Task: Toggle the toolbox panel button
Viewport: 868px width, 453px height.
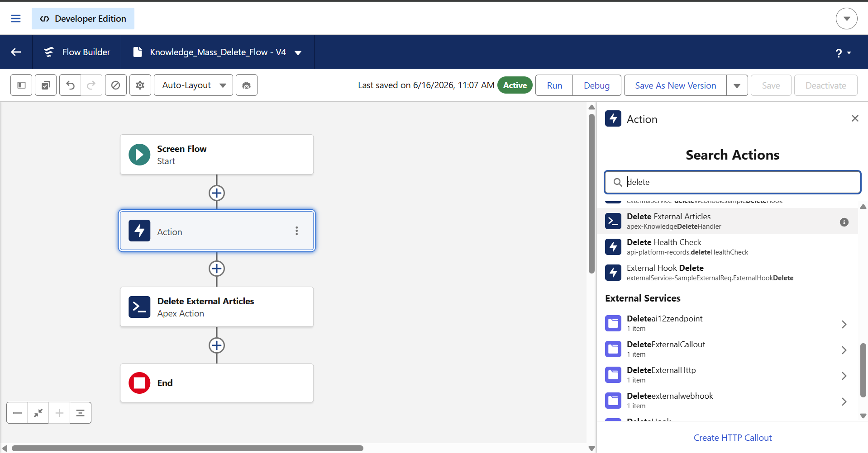Action: click(21, 85)
